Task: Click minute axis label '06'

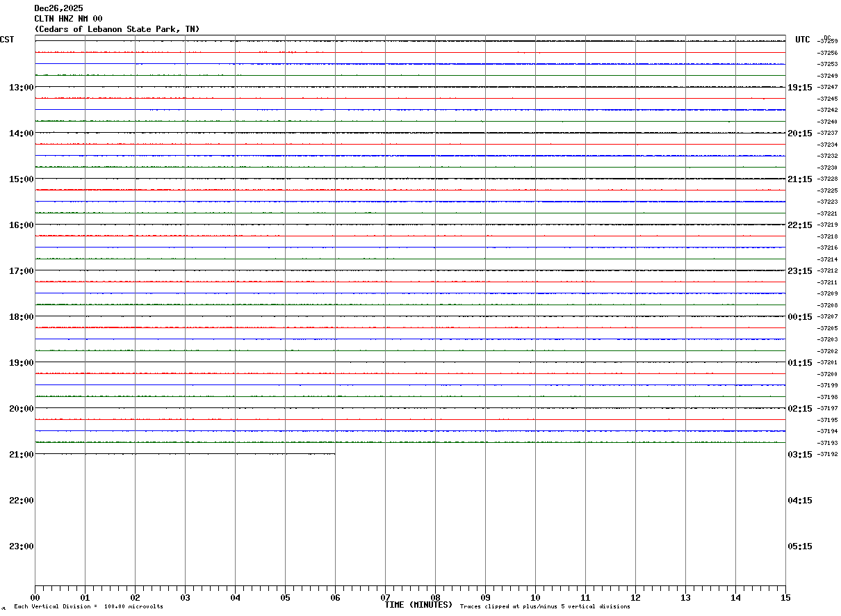Action: (x=335, y=598)
